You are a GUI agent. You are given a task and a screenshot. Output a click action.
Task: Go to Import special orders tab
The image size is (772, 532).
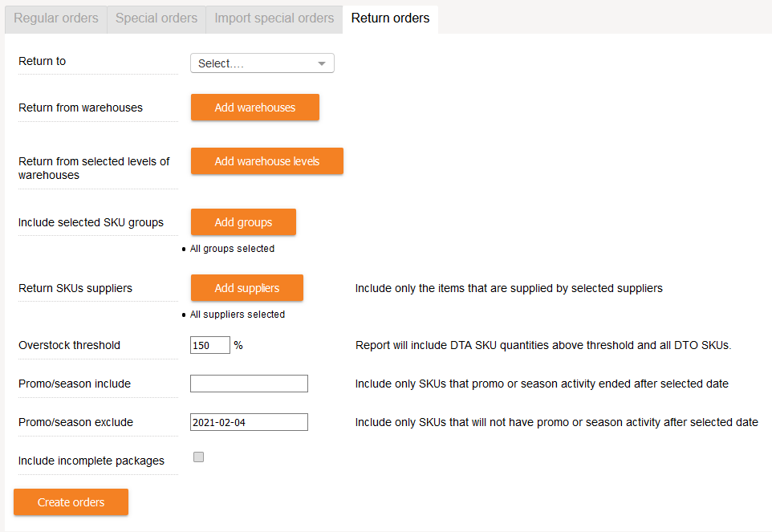pos(274,18)
